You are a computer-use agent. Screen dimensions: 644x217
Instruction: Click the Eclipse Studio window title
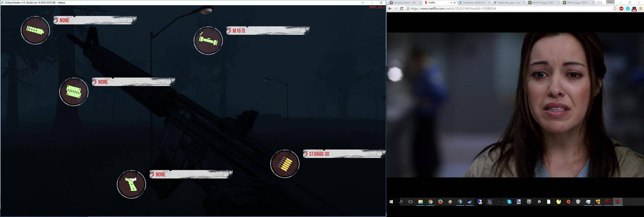click(x=35, y=3)
